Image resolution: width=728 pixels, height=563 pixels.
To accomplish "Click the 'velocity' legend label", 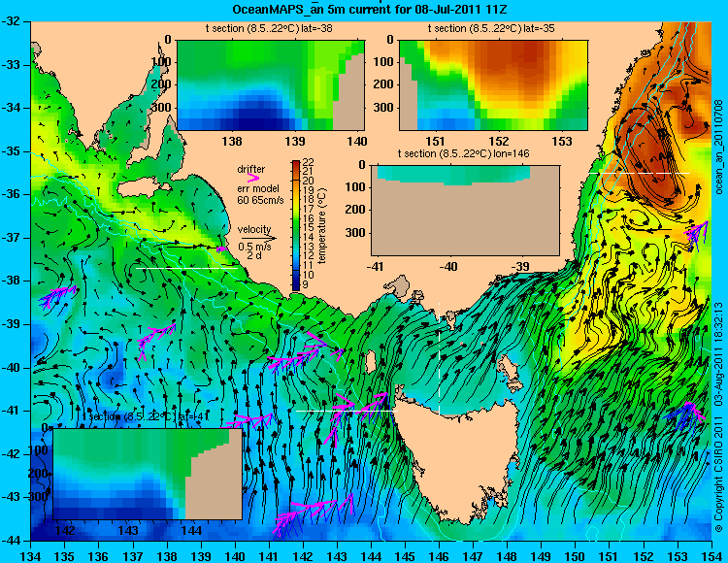I will 254,229.
